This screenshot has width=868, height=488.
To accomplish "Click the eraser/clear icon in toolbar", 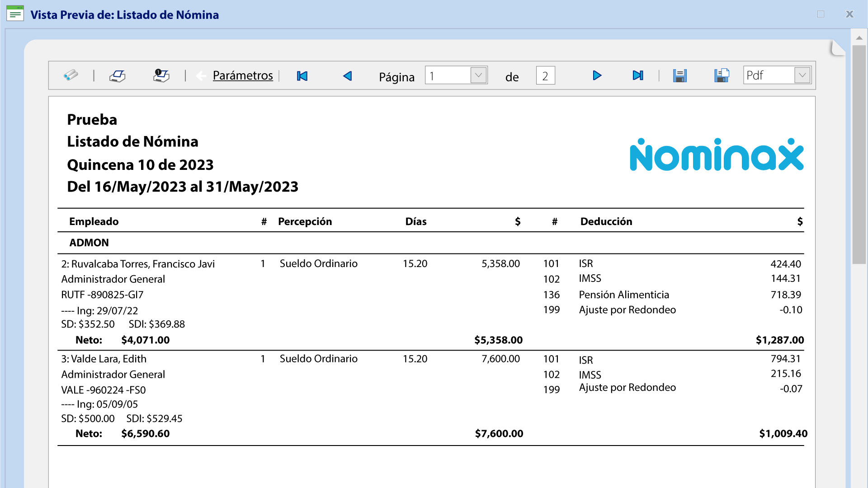I will click(71, 75).
